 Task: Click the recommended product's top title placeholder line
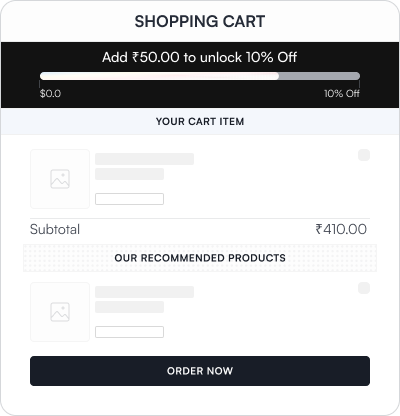coord(144,292)
